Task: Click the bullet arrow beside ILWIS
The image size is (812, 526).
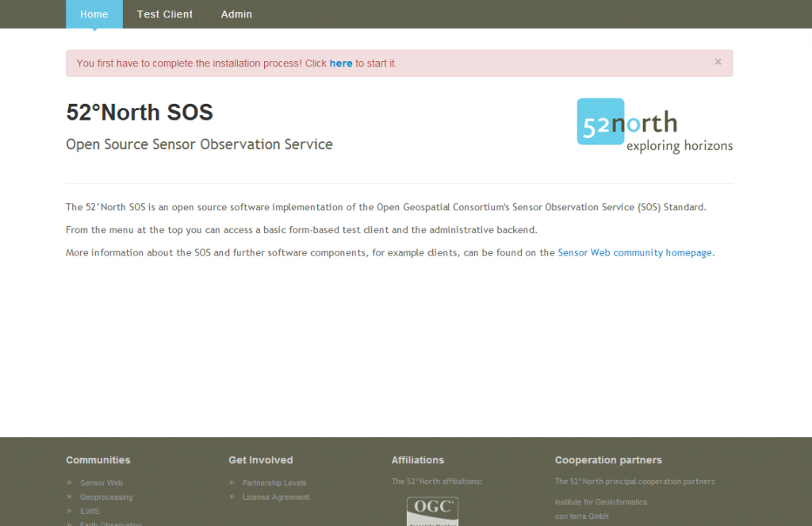Action: click(70, 511)
